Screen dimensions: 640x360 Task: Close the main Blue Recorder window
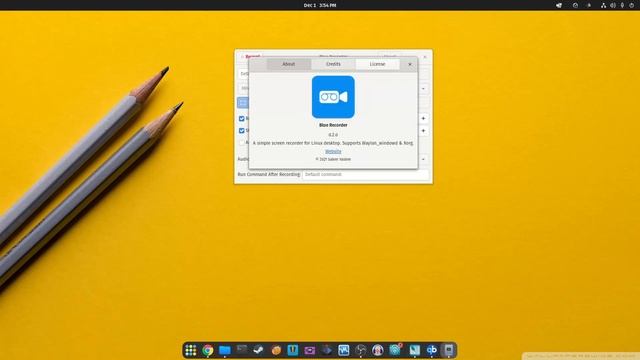click(425, 56)
